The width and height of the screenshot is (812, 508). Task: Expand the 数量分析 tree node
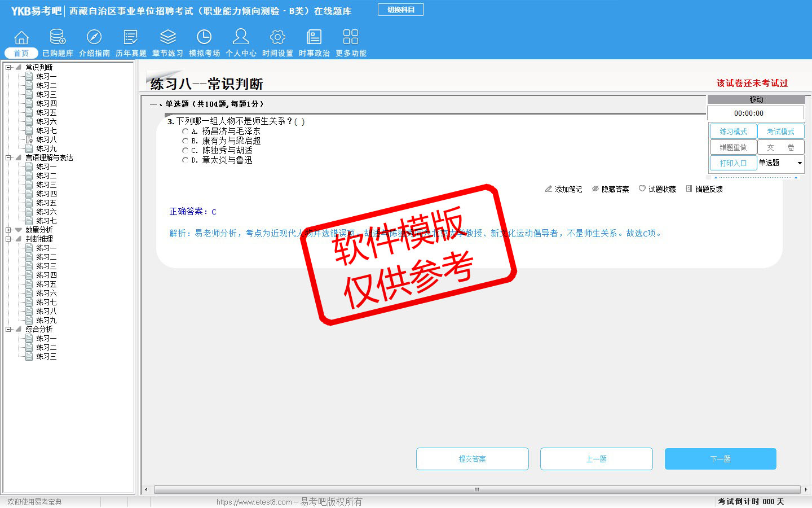[8, 230]
